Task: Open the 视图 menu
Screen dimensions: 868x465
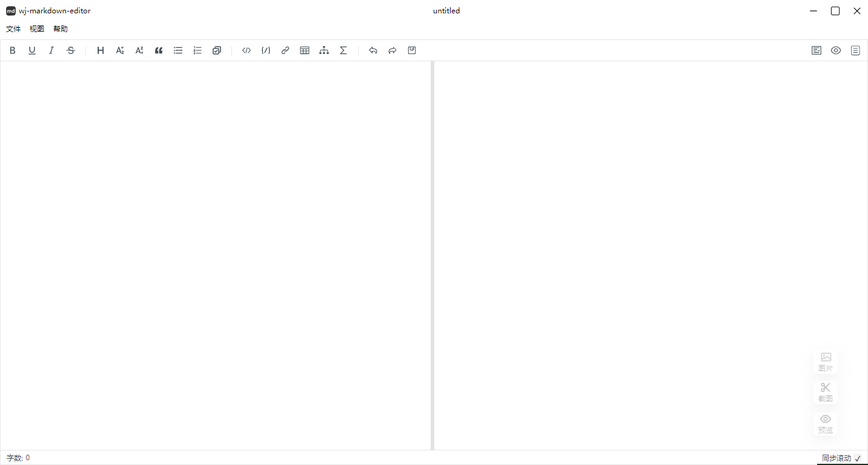Action: 36,28
